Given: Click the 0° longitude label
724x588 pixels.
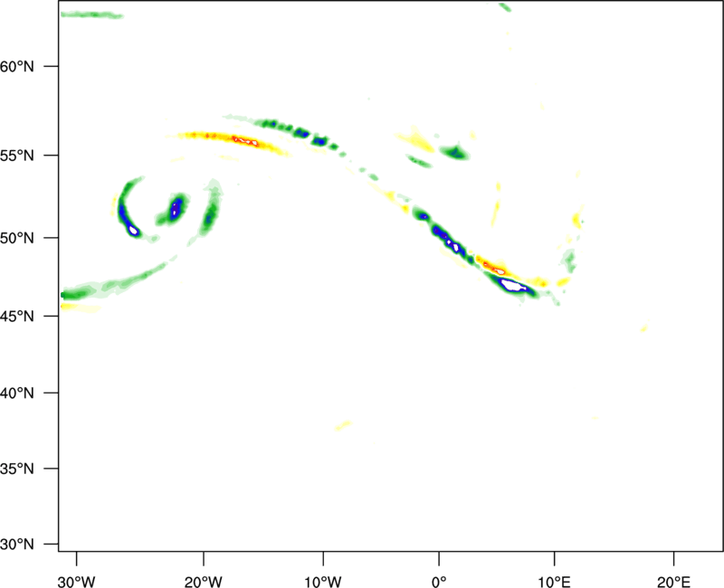Looking at the screenshot, I should (439, 582).
